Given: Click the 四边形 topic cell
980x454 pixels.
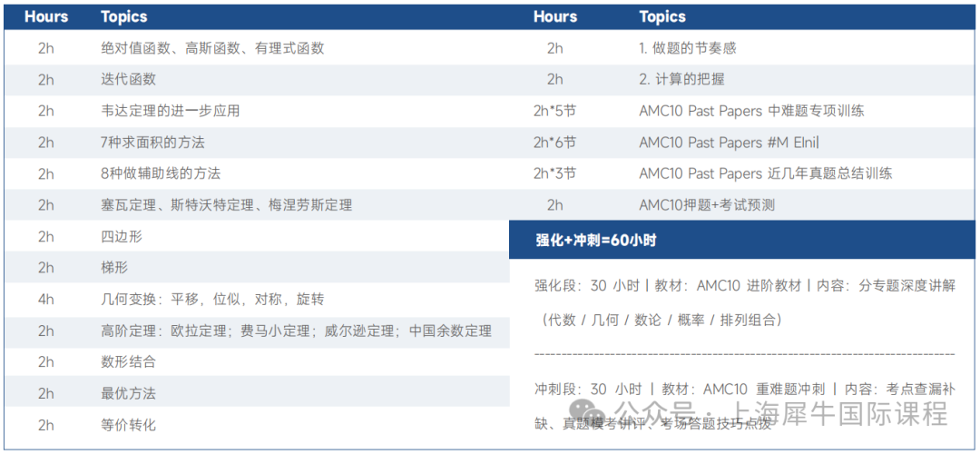Looking at the screenshot, I should pos(122,236).
